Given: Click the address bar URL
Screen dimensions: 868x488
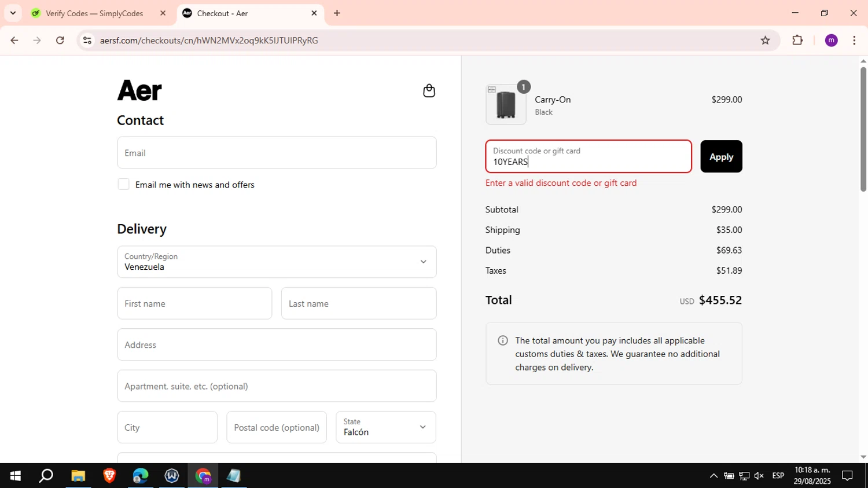Looking at the screenshot, I should (209, 41).
